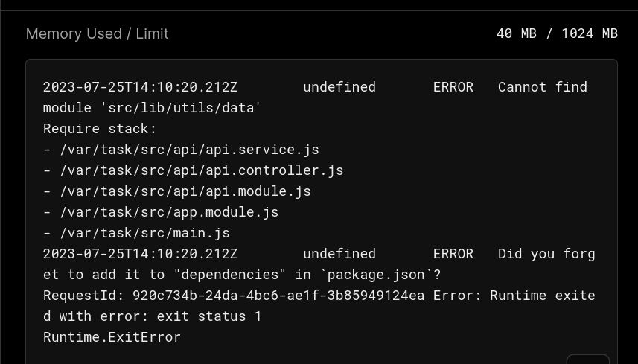Click the first ERROR level label
This screenshot has width=638, height=364.
click(453, 87)
